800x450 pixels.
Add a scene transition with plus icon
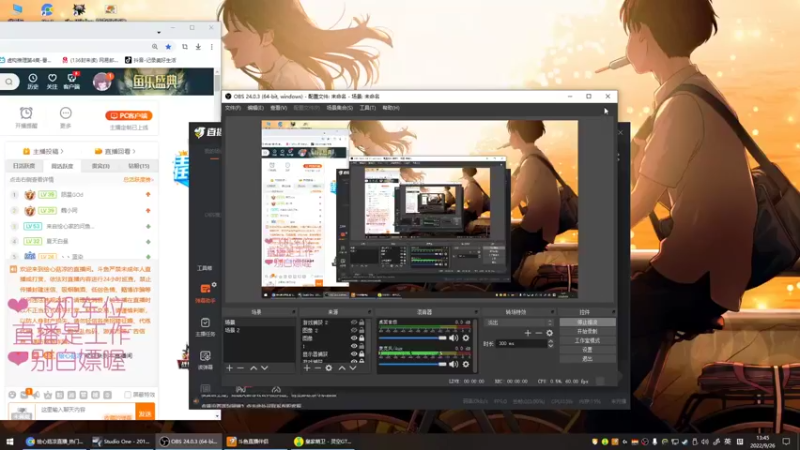coord(528,333)
